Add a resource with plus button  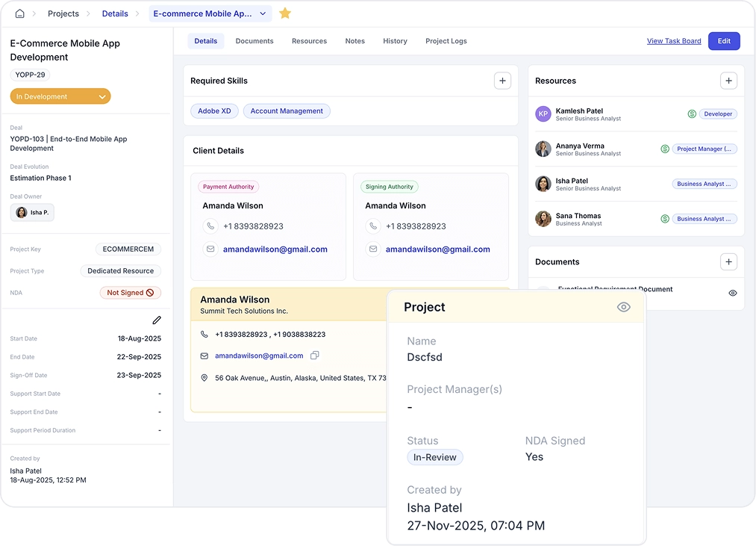tap(728, 81)
